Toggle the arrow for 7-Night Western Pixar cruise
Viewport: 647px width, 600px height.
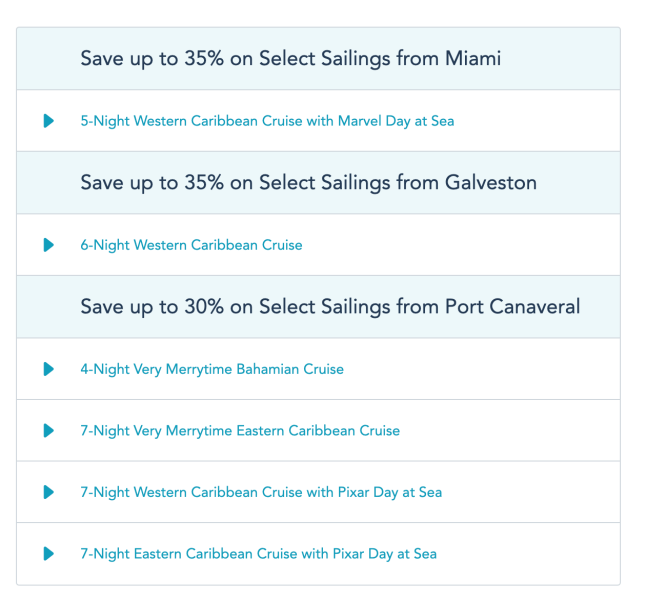pos(48,492)
